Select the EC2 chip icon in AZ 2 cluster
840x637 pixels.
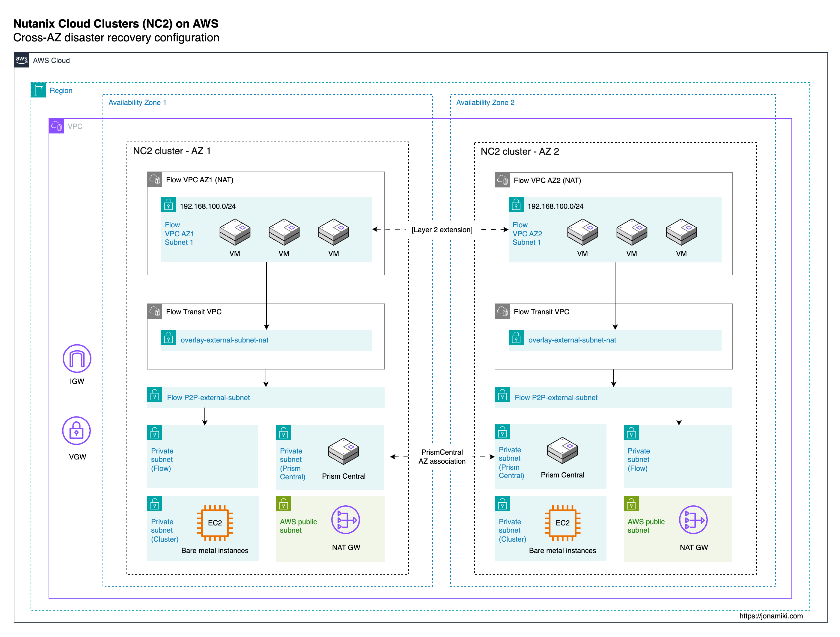click(563, 523)
